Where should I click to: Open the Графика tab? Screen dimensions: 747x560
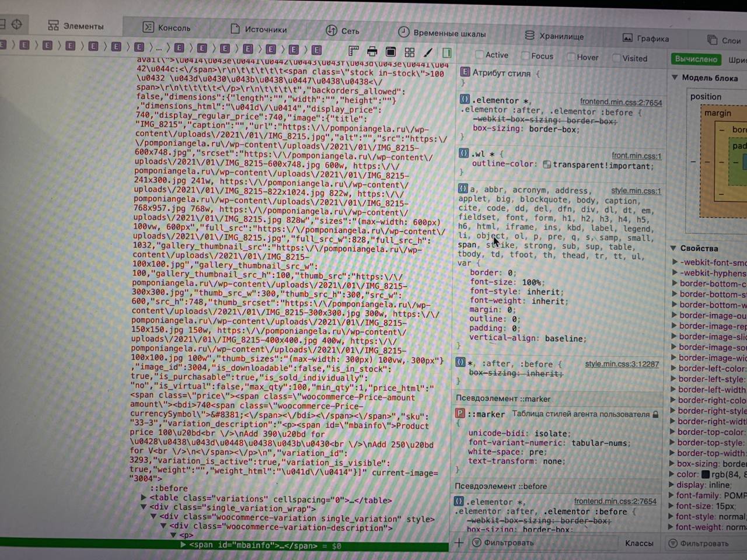tap(645, 38)
